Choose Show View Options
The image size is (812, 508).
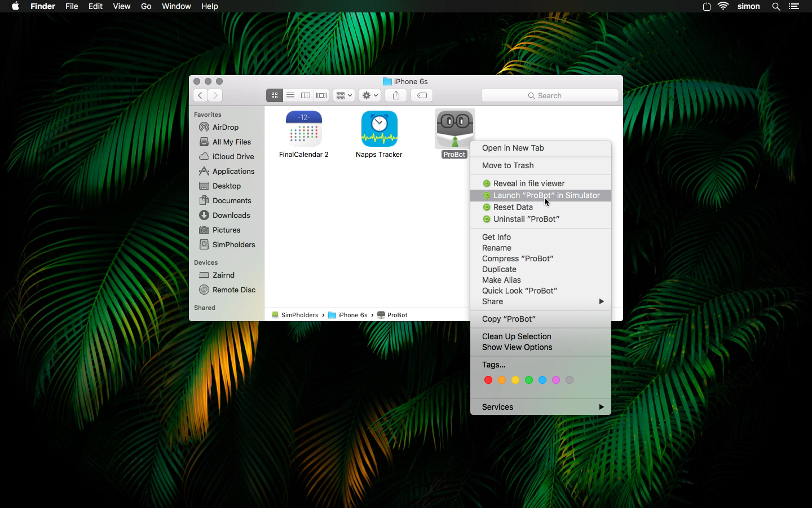coord(541,347)
